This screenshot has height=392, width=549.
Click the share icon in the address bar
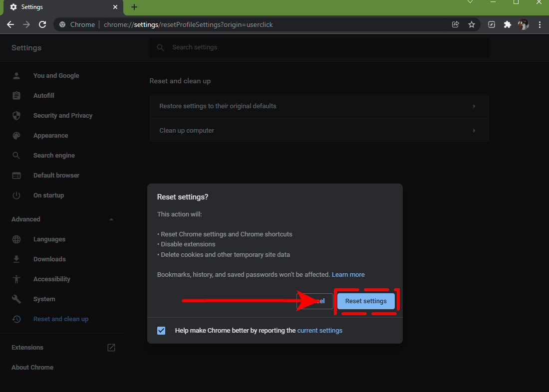click(x=455, y=24)
